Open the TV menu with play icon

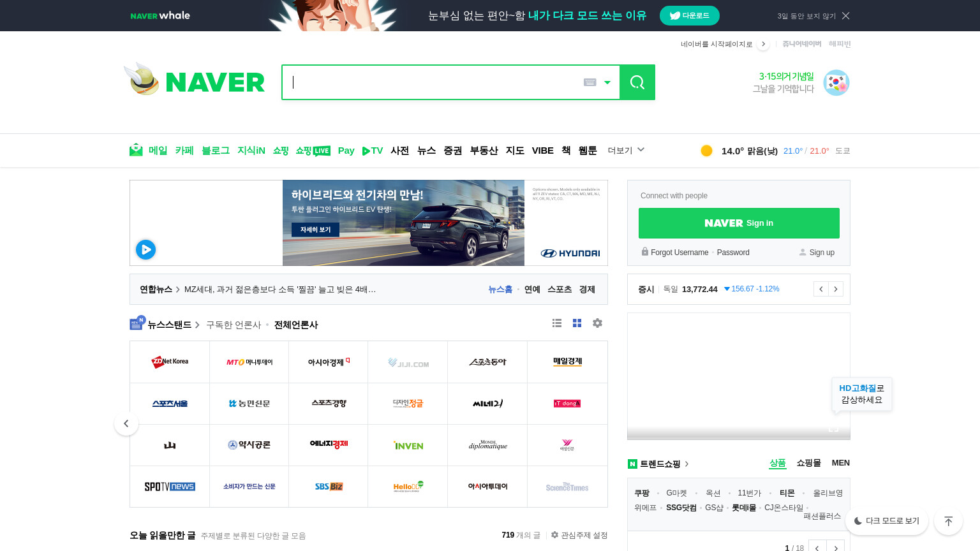pos(373,151)
